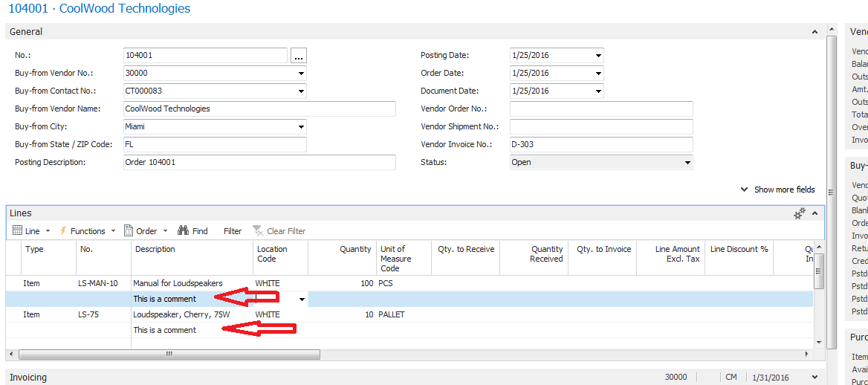Click the Find binoculars icon
Viewport: 868px width, 385px height.
pyautogui.click(x=184, y=231)
